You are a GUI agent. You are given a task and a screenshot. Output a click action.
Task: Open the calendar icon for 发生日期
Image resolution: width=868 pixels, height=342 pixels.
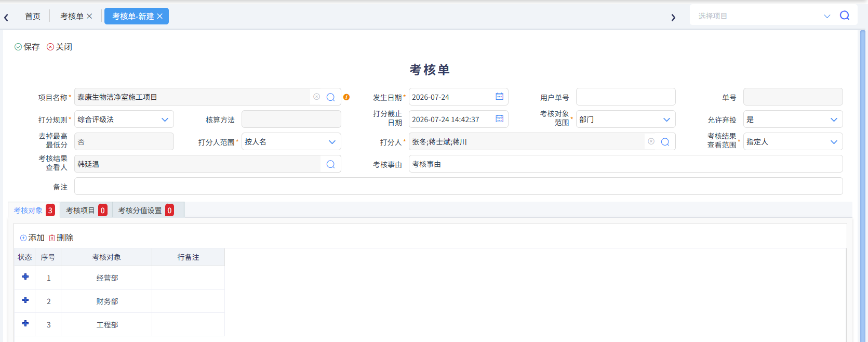499,97
